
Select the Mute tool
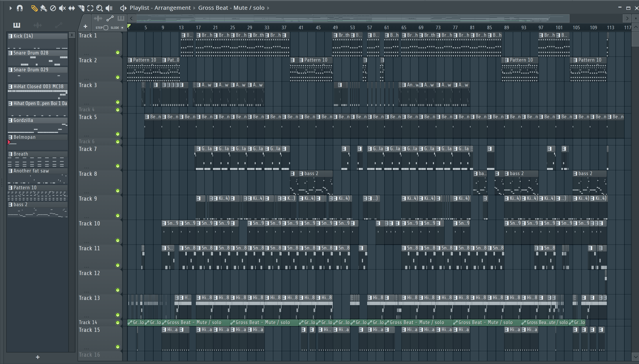point(62,8)
